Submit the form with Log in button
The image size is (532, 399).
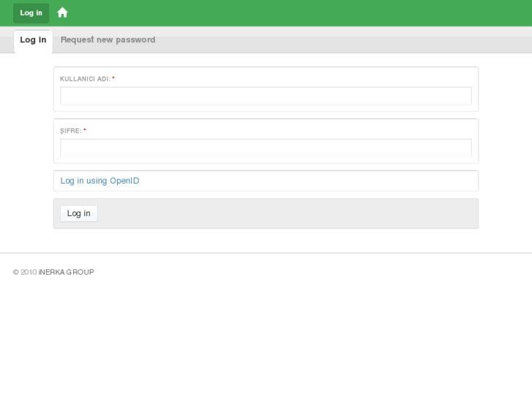[79, 213]
